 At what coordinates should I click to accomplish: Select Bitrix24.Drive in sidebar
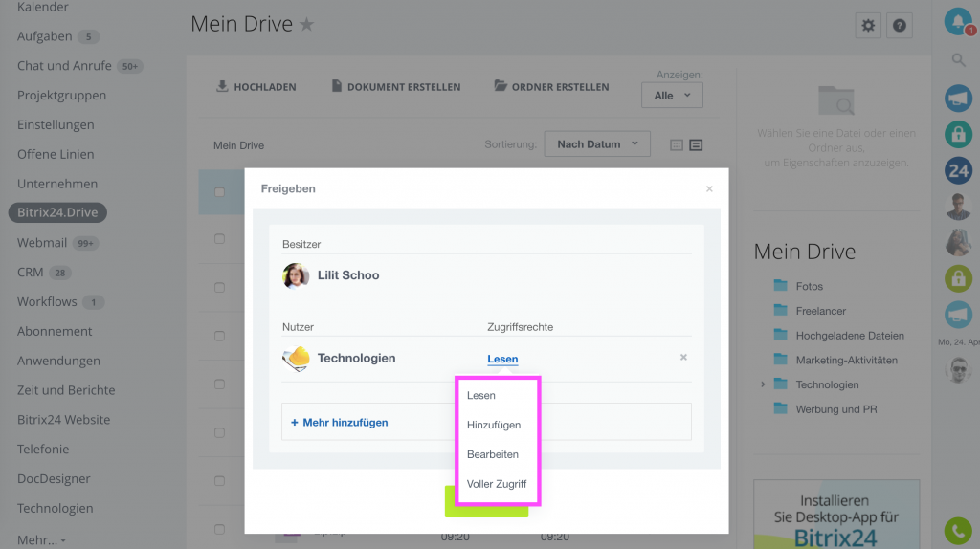click(x=57, y=212)
